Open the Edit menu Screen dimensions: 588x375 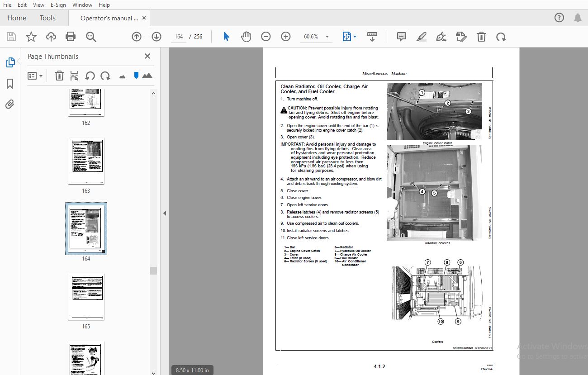click(22, 5)
